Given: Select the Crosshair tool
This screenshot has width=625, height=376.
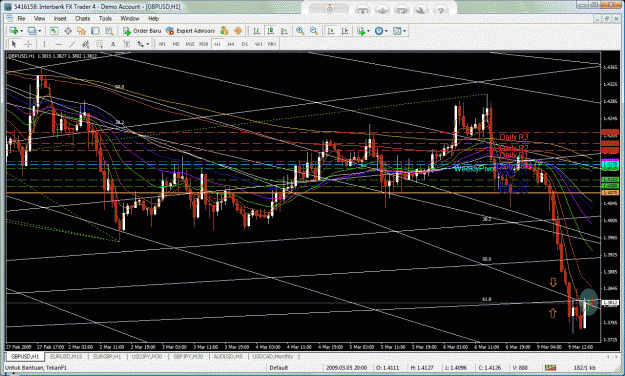Looking at the screenshot, I should (28, 44).
